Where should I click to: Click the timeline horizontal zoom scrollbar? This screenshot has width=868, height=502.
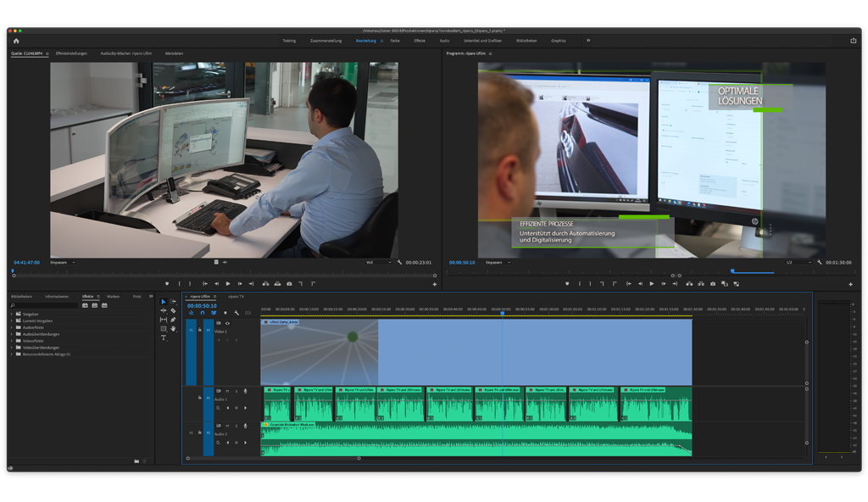[x=273, y=458]
